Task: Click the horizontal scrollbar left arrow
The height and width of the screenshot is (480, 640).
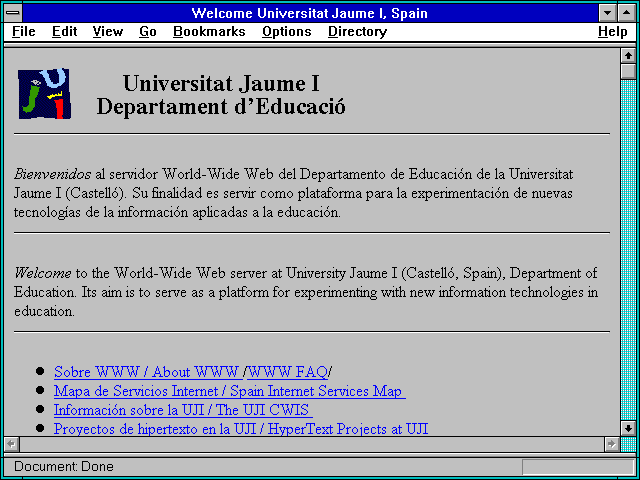Action: click(12, 444)
